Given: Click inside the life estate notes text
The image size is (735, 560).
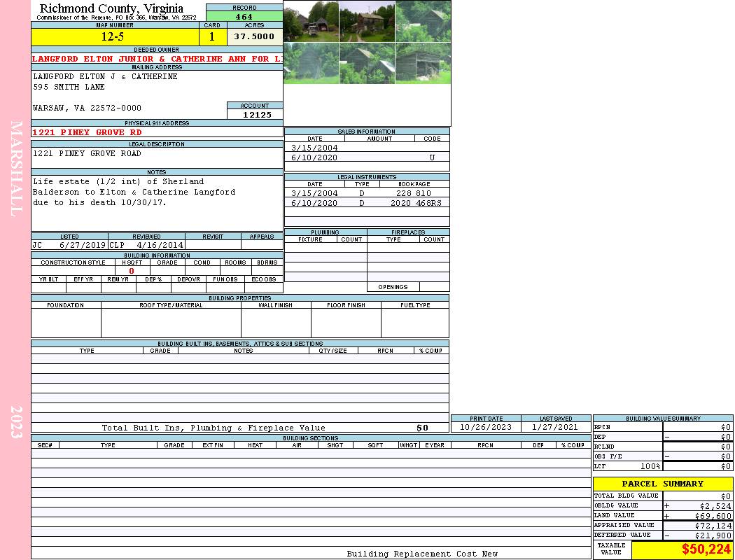Looking at the screenshot, I should click(133, 192).
